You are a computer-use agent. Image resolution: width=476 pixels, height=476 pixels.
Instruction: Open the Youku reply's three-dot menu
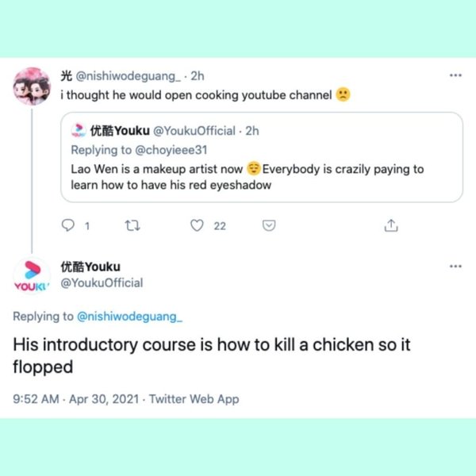pos(455,267)
